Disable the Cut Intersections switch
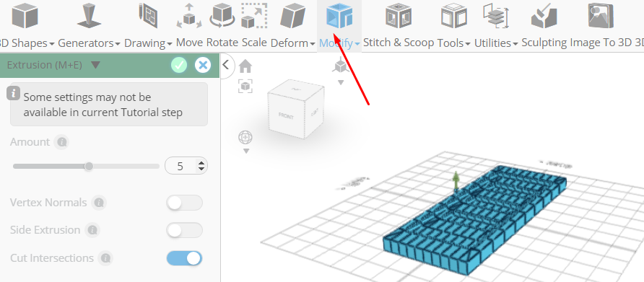The width and height of the screenshot is (644, 282). click(x=184, y=258)
